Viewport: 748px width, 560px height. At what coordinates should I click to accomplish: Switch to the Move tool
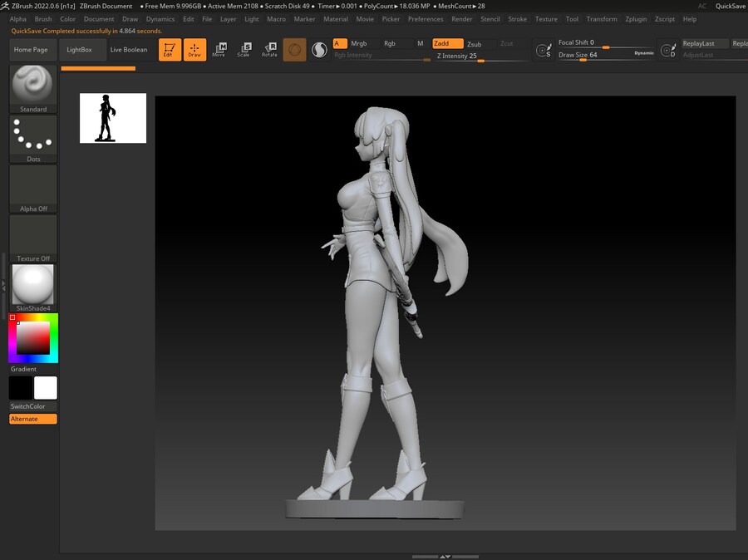click(219, 50)
